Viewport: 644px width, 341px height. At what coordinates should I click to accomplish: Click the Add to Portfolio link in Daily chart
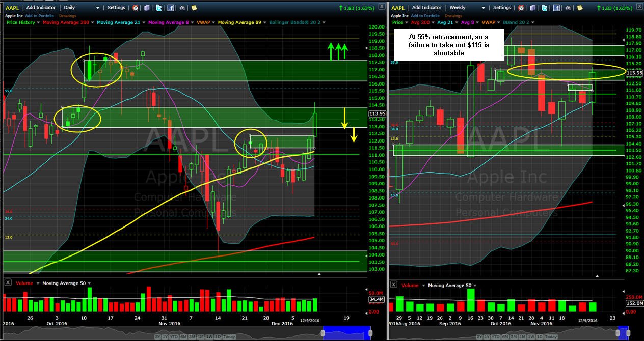(x=40, y=16)
